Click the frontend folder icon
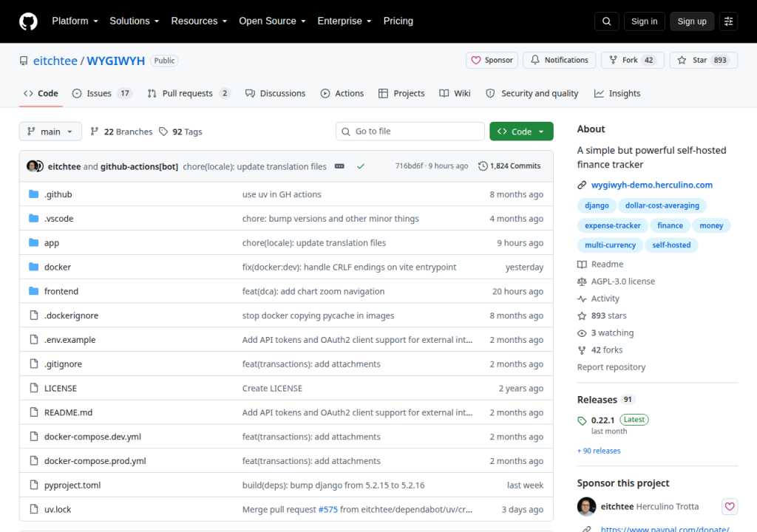The image size is (757, 532). point(33,290)
